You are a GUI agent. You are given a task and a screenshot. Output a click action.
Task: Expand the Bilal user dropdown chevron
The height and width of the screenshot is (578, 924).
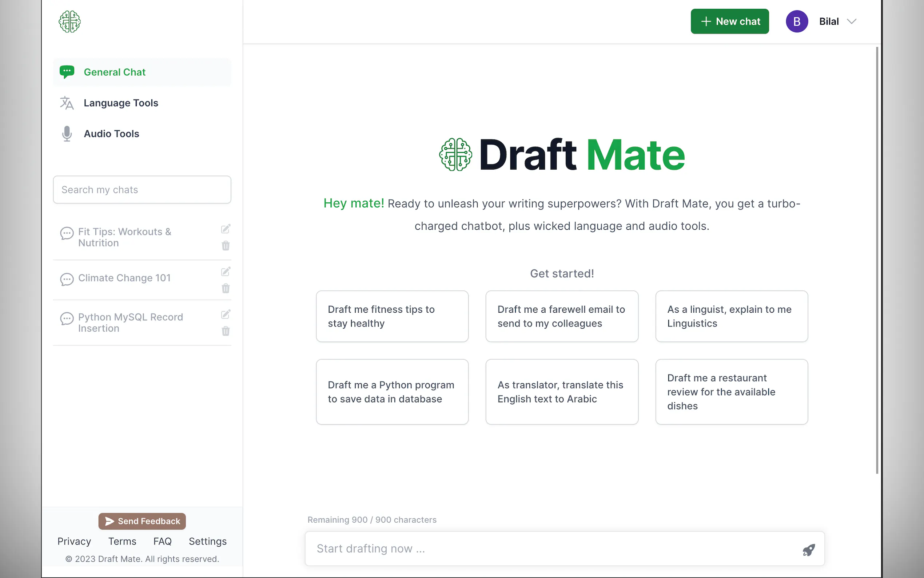coord(851,21)
